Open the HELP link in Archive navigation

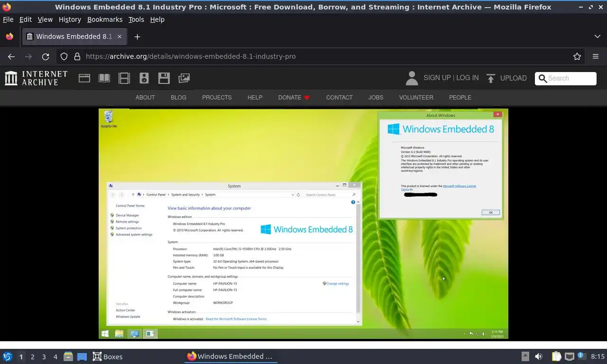point(255,98)
